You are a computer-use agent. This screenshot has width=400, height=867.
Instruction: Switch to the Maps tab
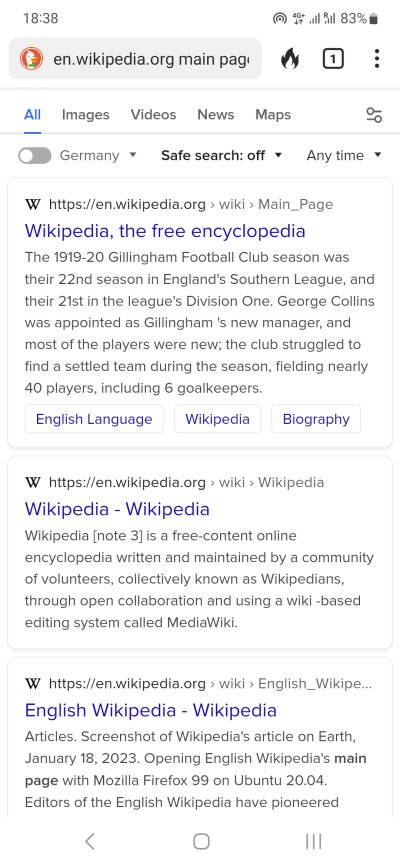tap(273, 114)
